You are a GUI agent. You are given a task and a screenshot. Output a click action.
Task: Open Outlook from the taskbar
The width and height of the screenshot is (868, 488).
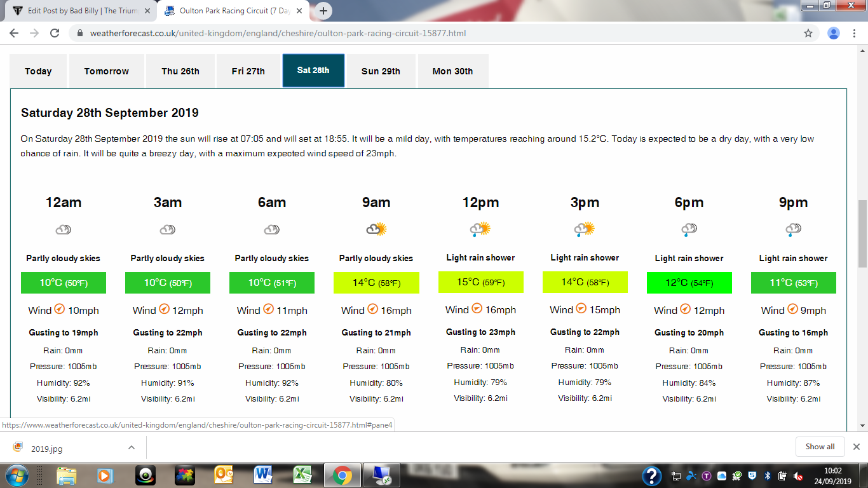click(224, 475)
